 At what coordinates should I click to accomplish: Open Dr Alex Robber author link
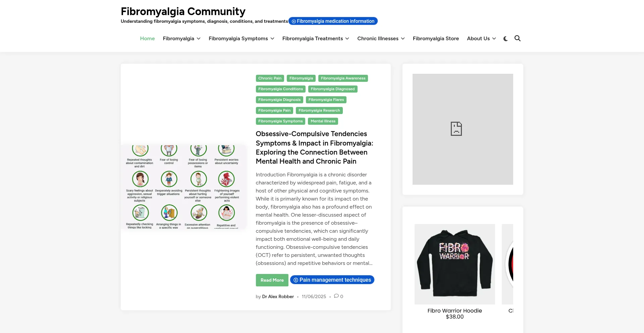click(278, 296)
